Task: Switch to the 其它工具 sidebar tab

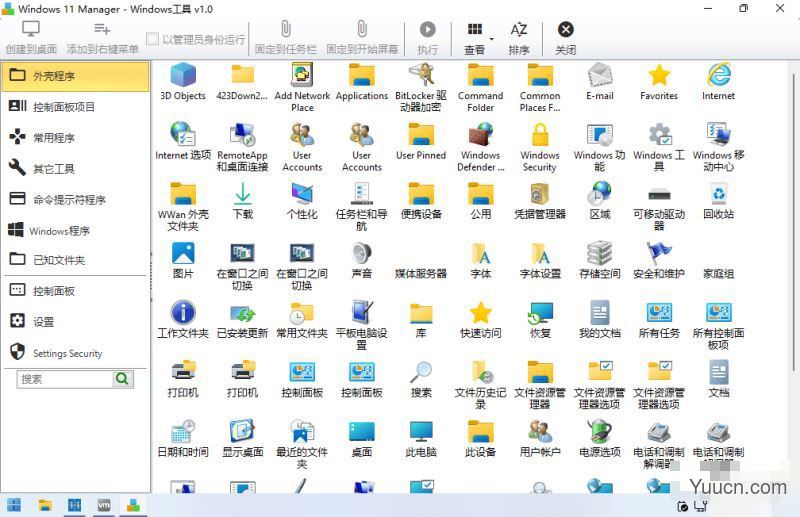Action: coord(76,168)
